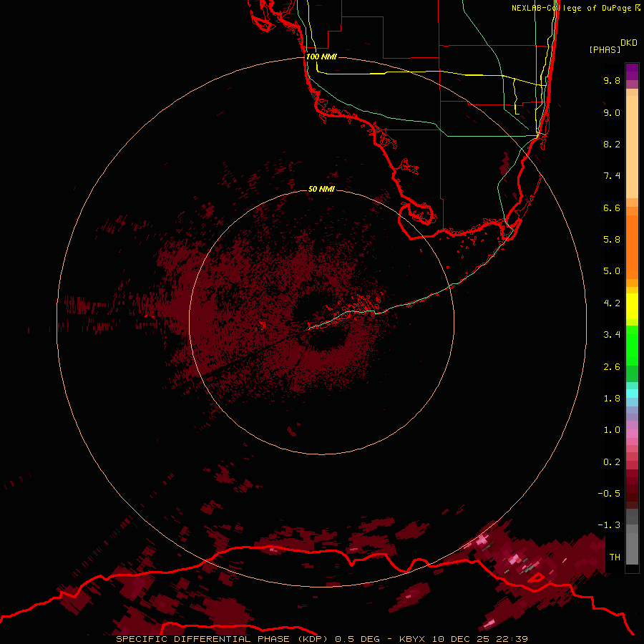This screenshot has width=644, height=644.
Task: Click the pink segment of color bar
Action: [632, 434]
